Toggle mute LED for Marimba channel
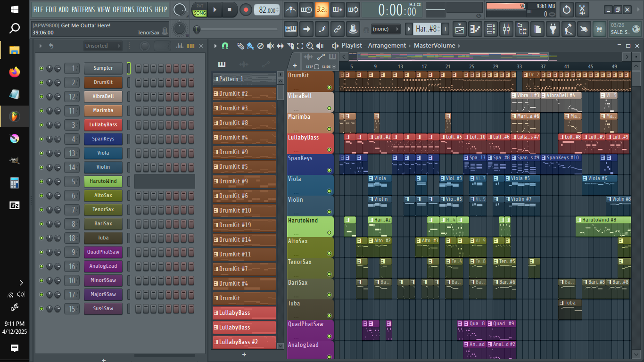 [41, 111]
